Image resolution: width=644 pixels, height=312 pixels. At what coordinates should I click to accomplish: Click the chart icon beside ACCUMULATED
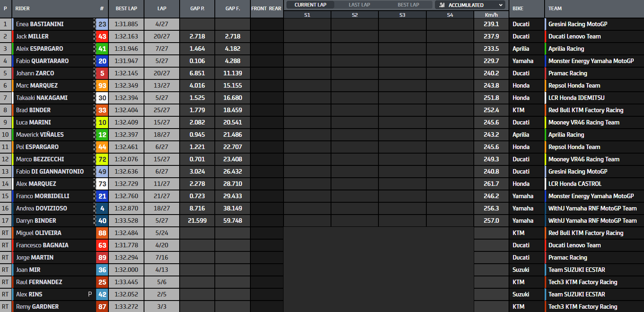(442, 5)
